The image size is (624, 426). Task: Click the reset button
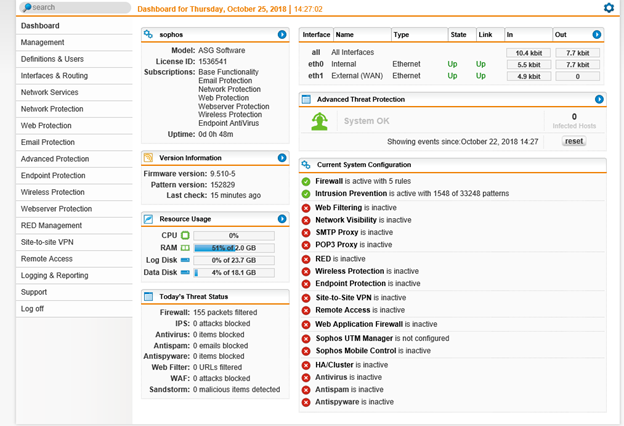click(x=573, y=141)
